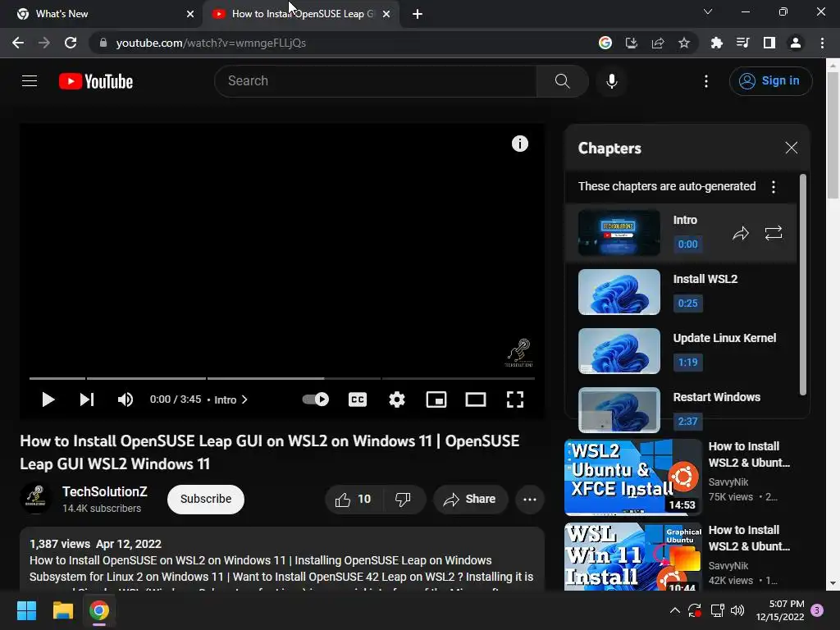840x630 pixels.
Task: Open player settings gear
Action: [396, 399]
